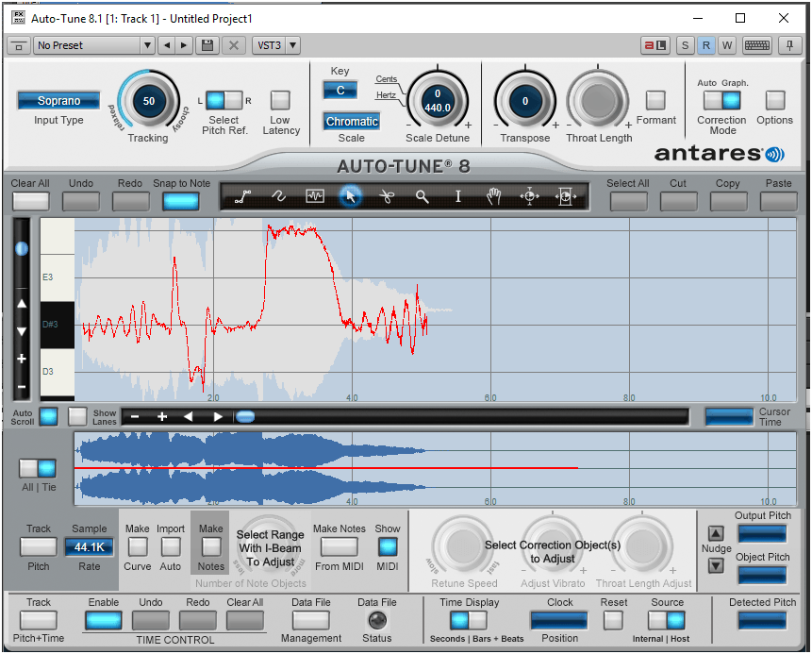Zoom in vertically with plus sign
The width and height of the screenshot is (812, 654).
[x=22, y=359]
